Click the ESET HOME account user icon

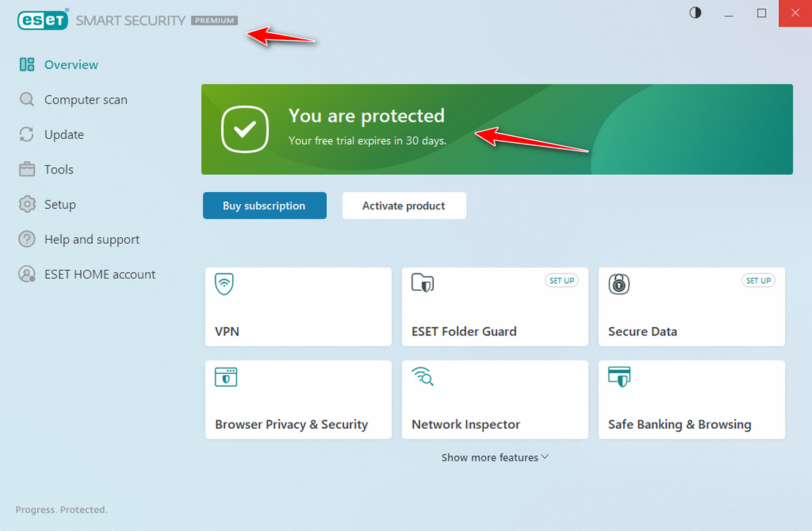pyautogui.click(x=27, y=275)
